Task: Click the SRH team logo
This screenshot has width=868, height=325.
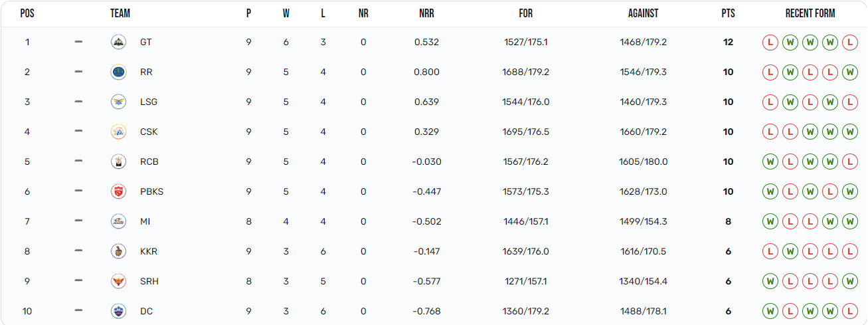Action: coord(118,281)
